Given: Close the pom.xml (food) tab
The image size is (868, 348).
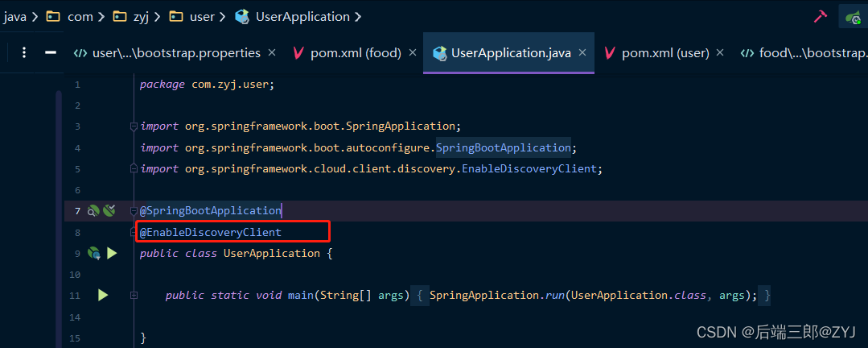Looking at the screenshot, I should coord(412,53).
